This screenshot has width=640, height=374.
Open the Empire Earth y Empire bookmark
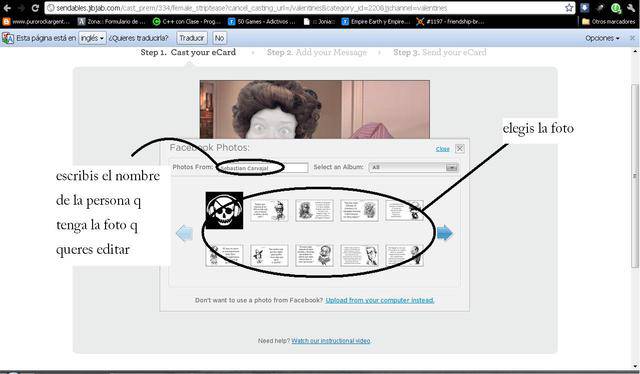point(376,22)
